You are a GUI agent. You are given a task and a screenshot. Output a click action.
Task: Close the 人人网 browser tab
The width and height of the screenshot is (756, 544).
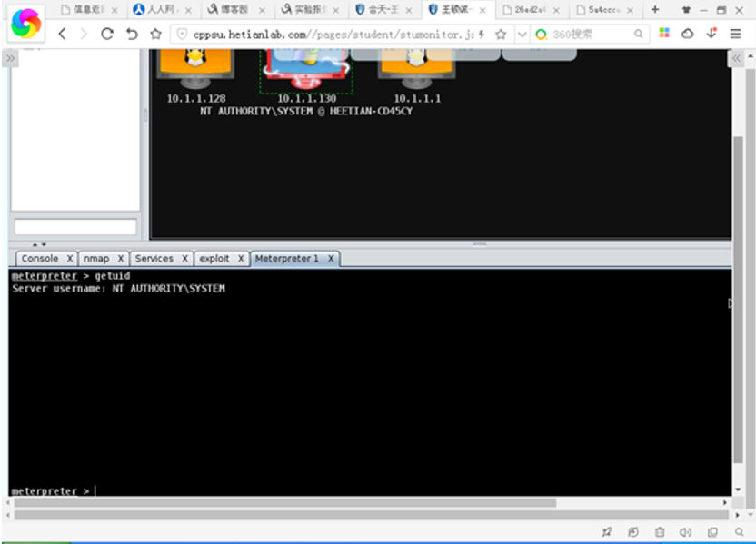click(x=188, y=10)
